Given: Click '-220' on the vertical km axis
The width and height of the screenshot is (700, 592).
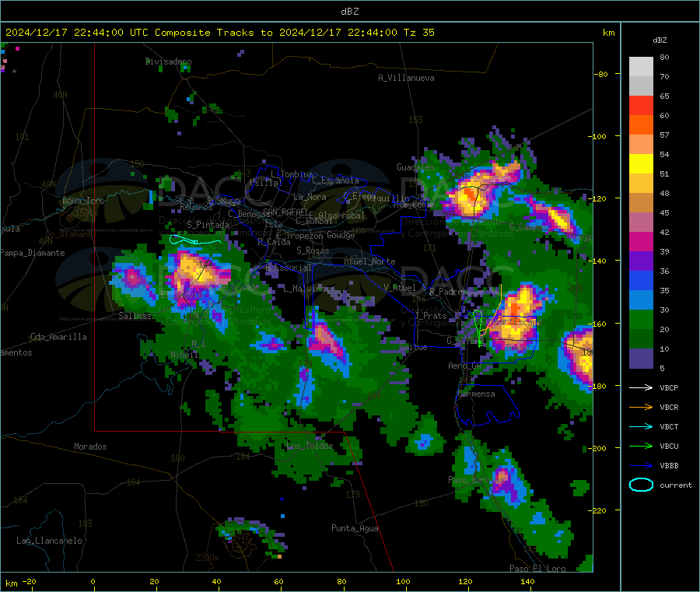Looking at the screenshot, I should tap(597, 510).
